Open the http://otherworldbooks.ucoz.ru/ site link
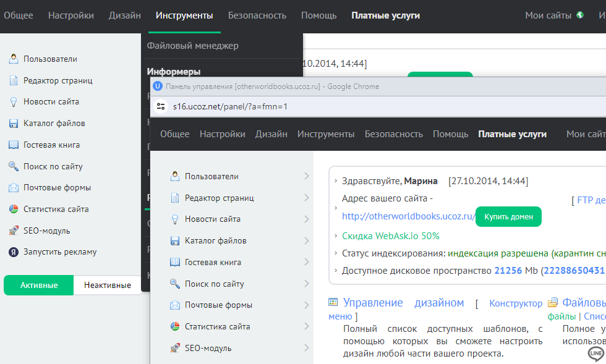 pyautogui.click(x=409, y=216)
